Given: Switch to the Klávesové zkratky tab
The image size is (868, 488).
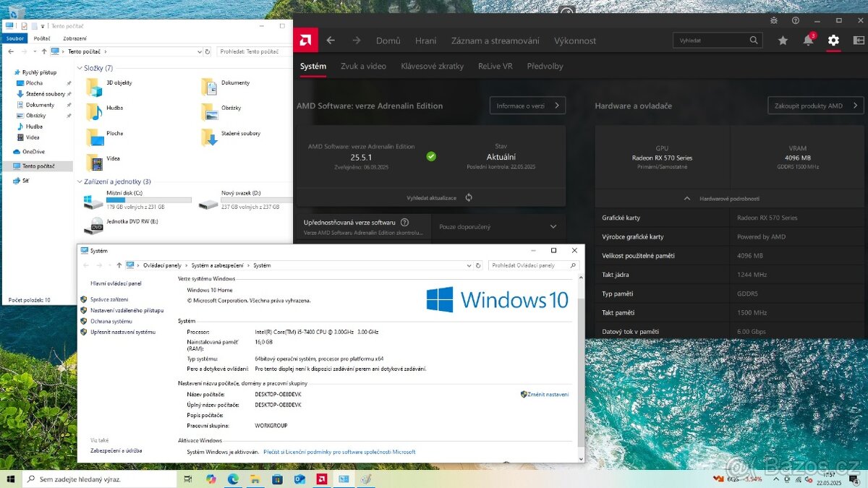Looking at the screenshot, I should (432, 66).
